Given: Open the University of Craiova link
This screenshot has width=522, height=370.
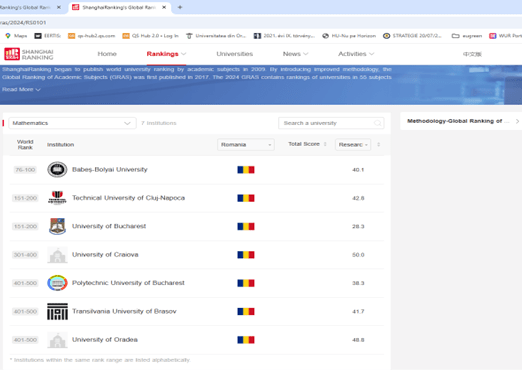Looking at the screenshot, I should click(105, 255).
